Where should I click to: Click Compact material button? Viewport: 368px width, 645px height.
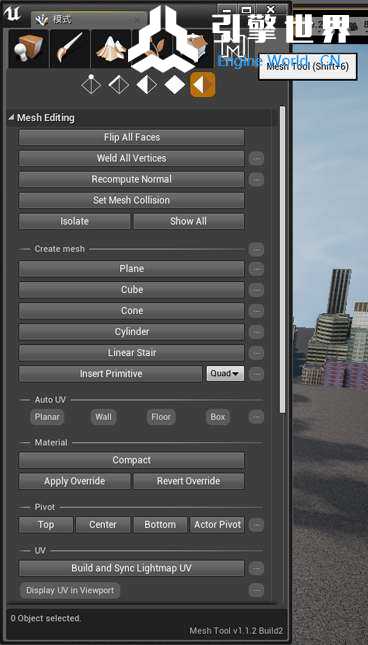point(132,460)
